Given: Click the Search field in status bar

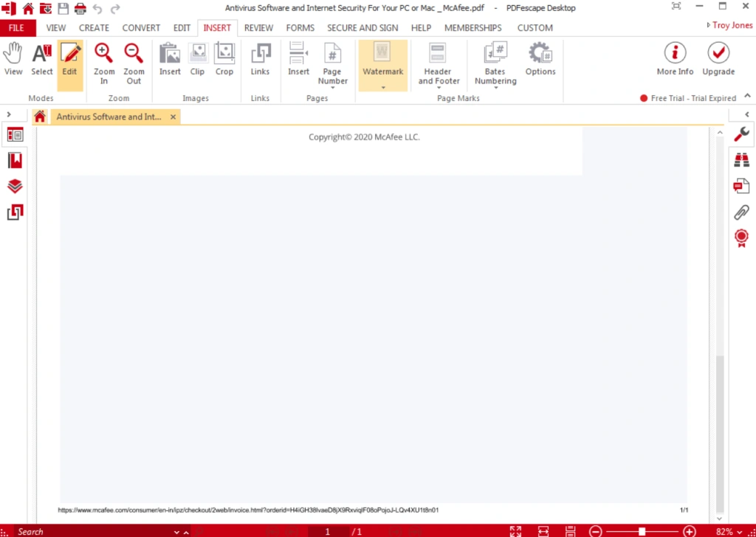Looking at the screenshot, I should (x=94, y=532).
